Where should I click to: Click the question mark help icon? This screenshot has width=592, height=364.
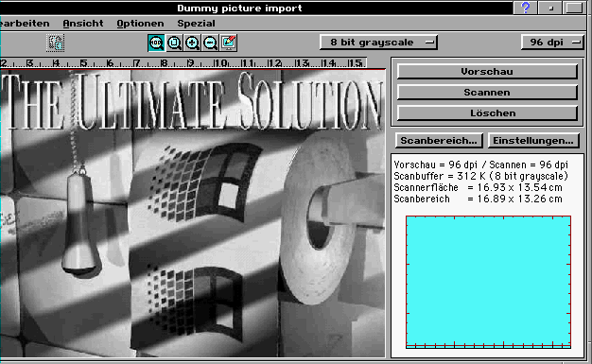(x=525, y=8)
